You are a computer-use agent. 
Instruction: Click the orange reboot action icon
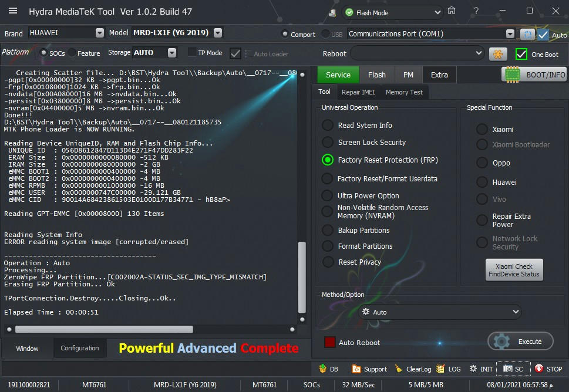pyautogui.click(x=498, y=55)
